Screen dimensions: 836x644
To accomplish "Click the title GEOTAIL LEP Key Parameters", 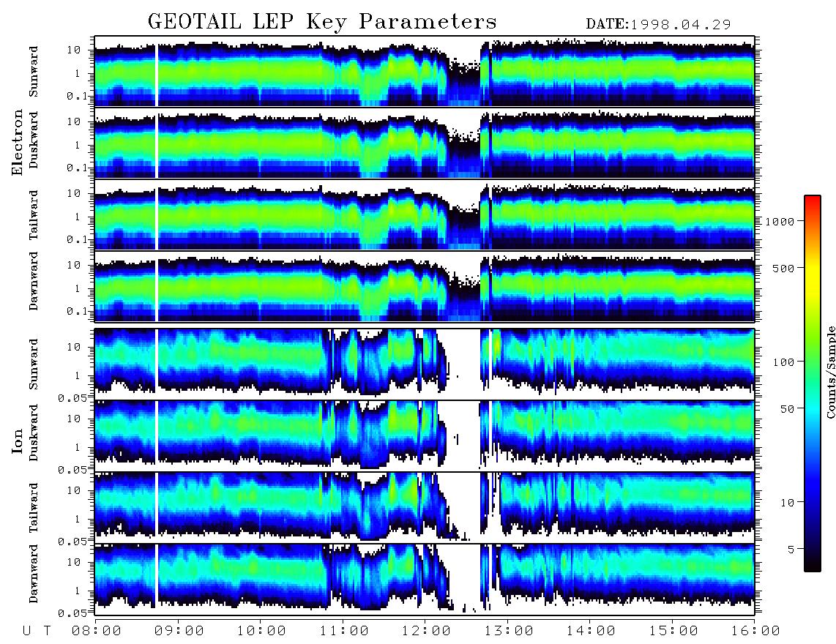I will [322, 22].
